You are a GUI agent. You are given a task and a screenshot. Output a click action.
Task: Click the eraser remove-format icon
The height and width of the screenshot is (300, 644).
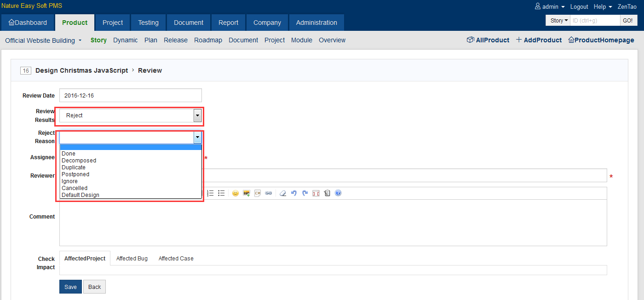click(283, 193)
